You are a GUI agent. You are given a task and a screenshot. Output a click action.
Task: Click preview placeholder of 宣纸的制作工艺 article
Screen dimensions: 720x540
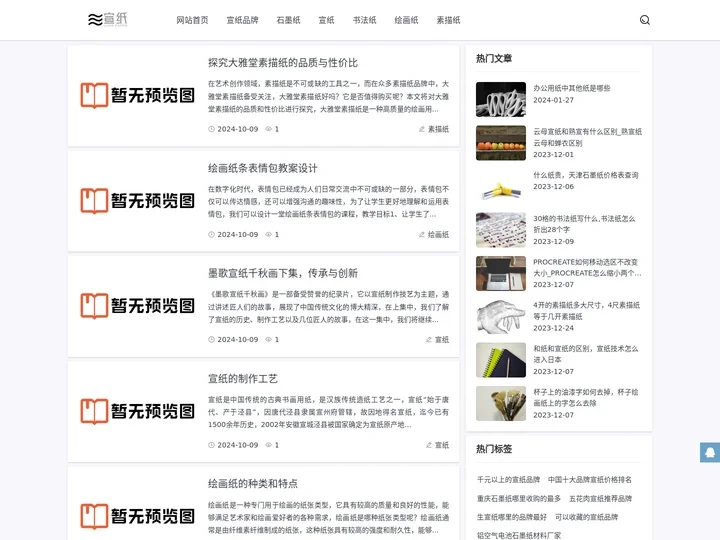137,411
